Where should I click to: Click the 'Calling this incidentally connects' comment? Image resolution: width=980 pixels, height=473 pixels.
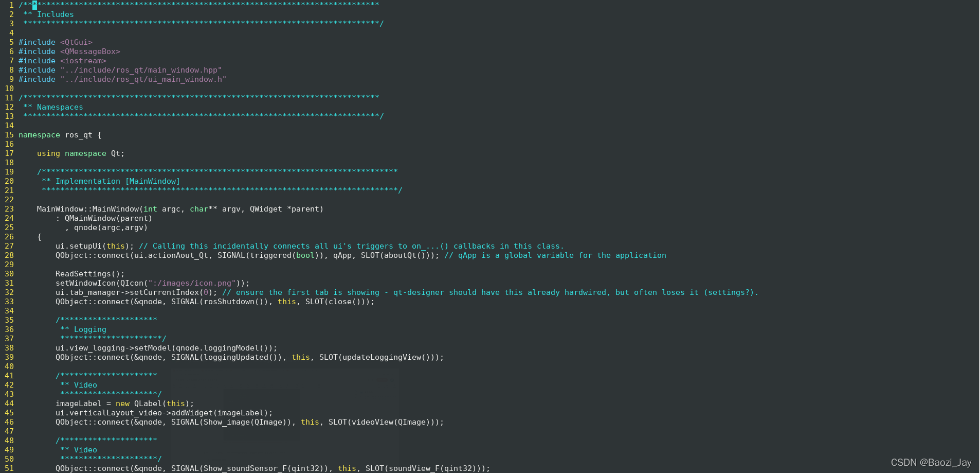coord(352,246)
